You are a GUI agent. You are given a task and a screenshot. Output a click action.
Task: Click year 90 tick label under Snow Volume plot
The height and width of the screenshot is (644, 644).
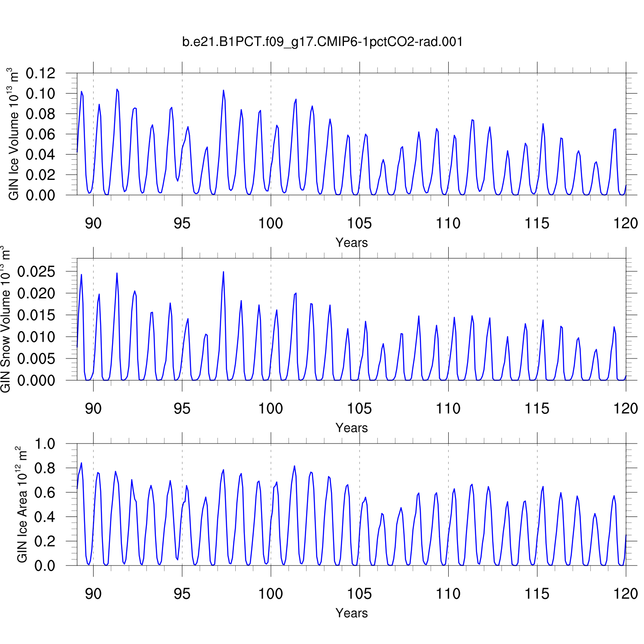point(93,408)
